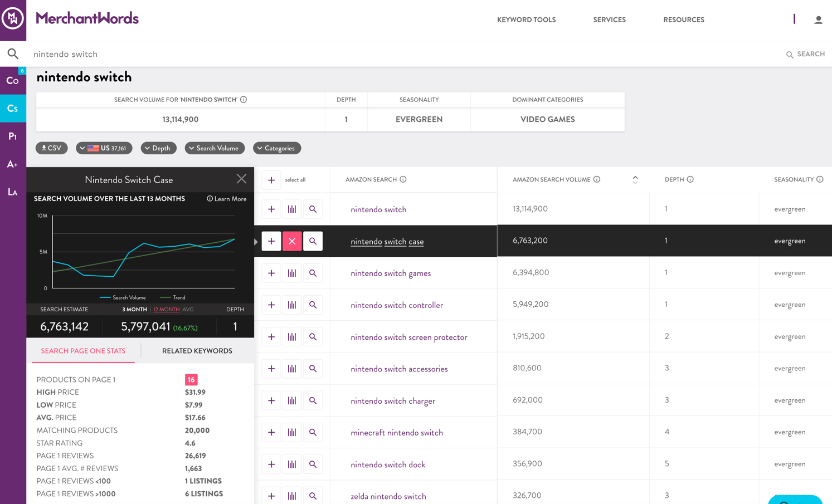Screen dimensions: 832x504
Task: Add nintendo switch charger to selection
Action: 271,401
